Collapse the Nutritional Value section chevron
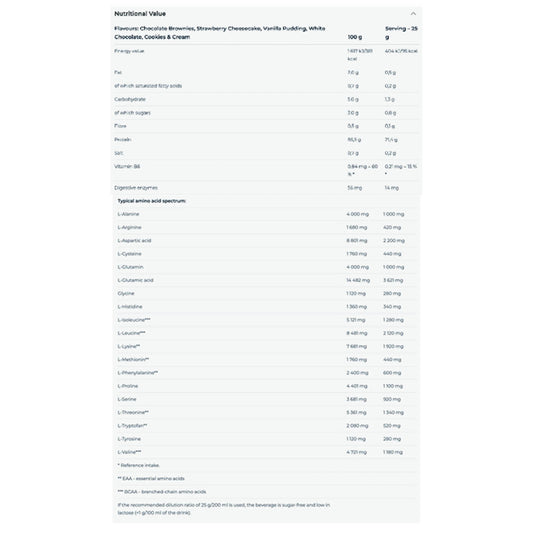533x533 pixels. click(x=413, y=14)
